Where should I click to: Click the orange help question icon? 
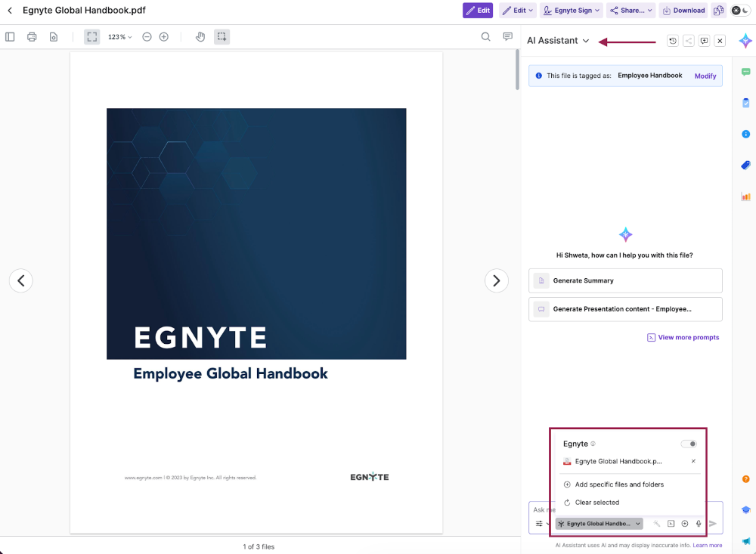745,479
